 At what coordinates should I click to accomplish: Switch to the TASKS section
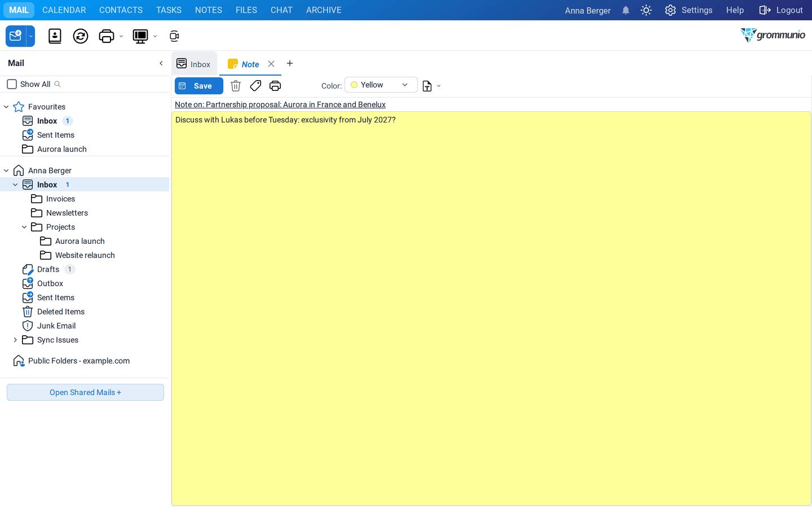(x=169, y=10)
